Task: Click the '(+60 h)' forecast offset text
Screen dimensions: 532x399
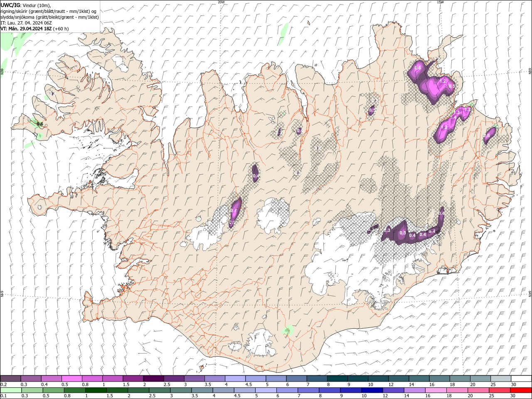Action: (61, 29)
